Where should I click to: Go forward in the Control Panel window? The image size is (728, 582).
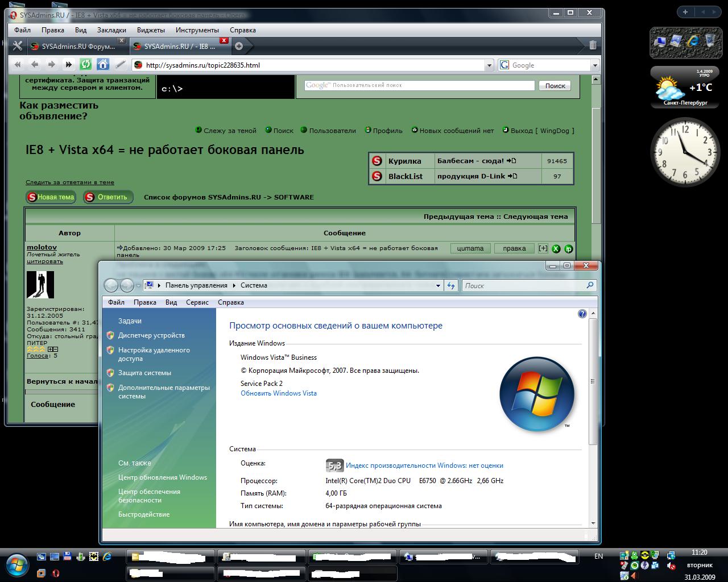(127, 285)
